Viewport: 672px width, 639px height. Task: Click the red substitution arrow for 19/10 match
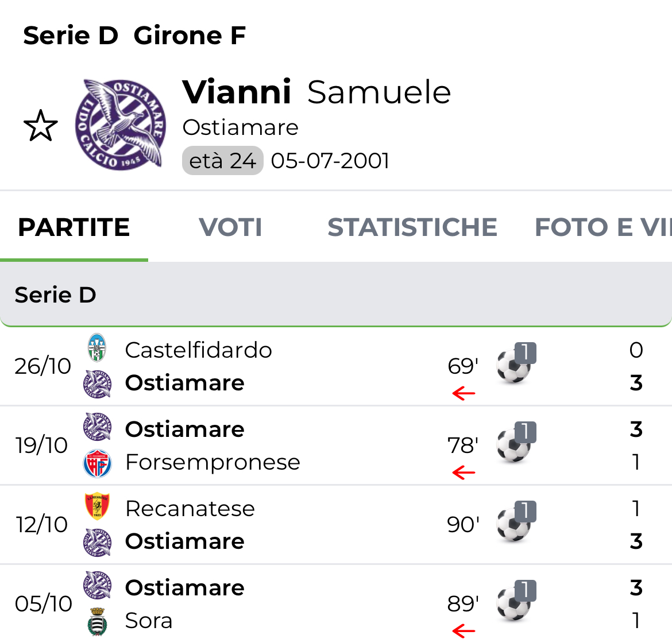464,473
